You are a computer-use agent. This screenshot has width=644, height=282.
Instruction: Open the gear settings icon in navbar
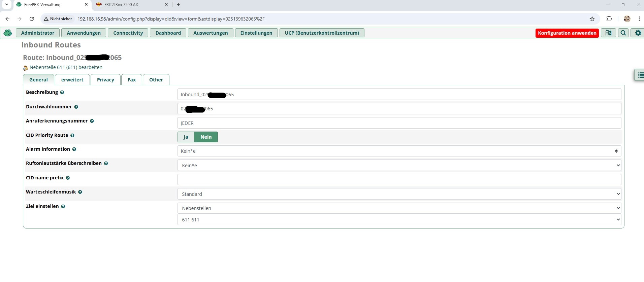click(638, 33)
